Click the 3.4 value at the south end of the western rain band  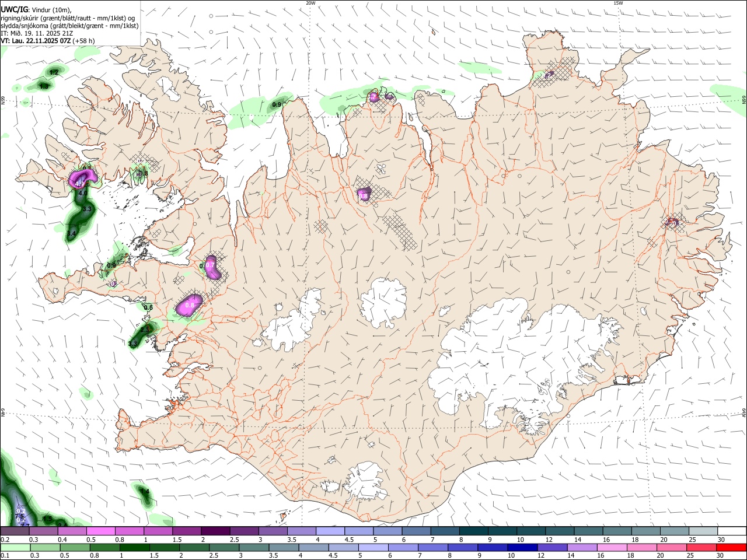(x=72, y=233)
